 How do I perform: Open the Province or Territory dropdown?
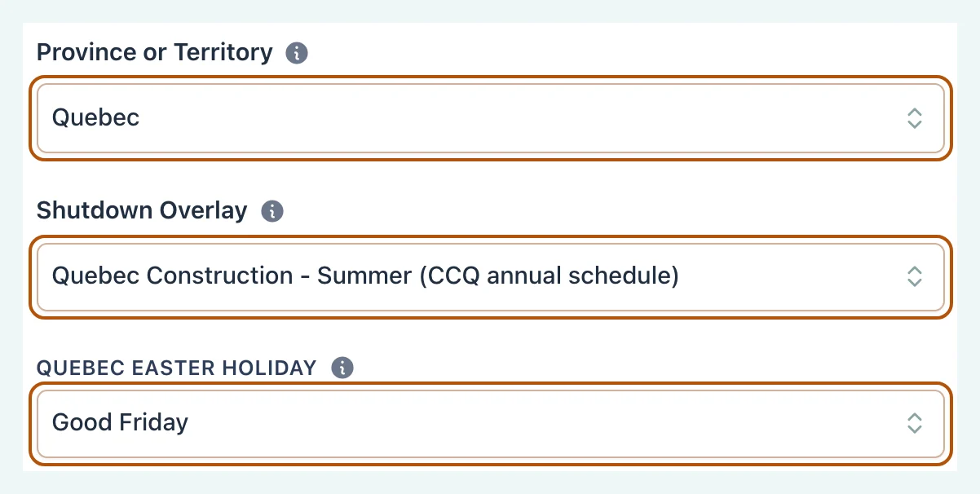(x=491, y=118)
